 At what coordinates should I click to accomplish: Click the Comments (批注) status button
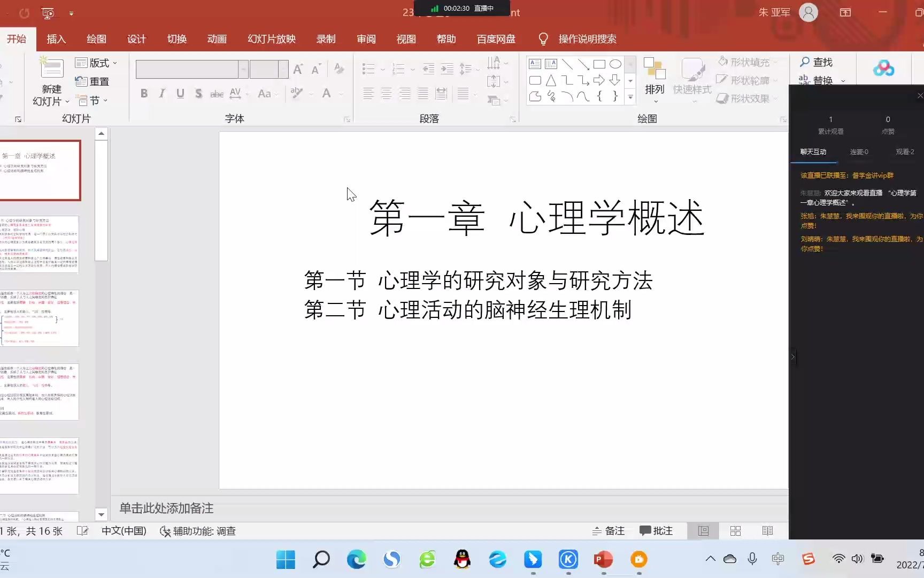(x=656, y=531)
